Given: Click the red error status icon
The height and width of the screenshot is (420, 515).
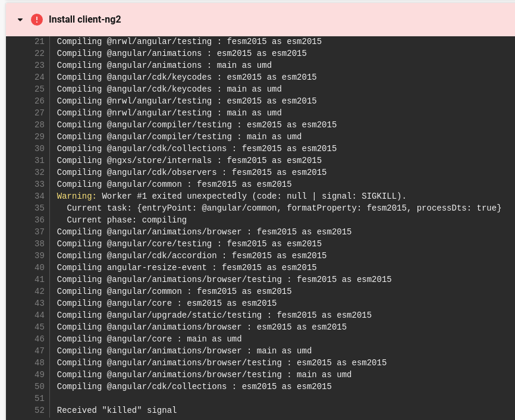Looking at the screenshot, I should (x=36, y=19).
